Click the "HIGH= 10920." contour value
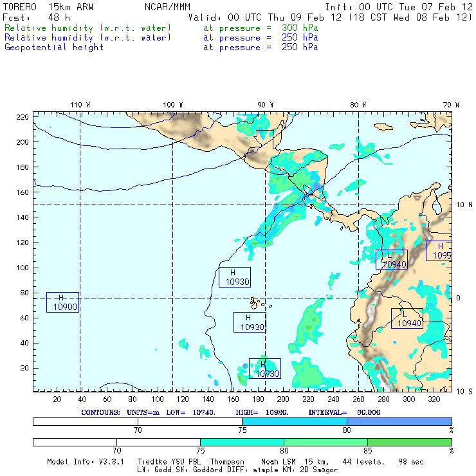476x476 pixels. 262,412
